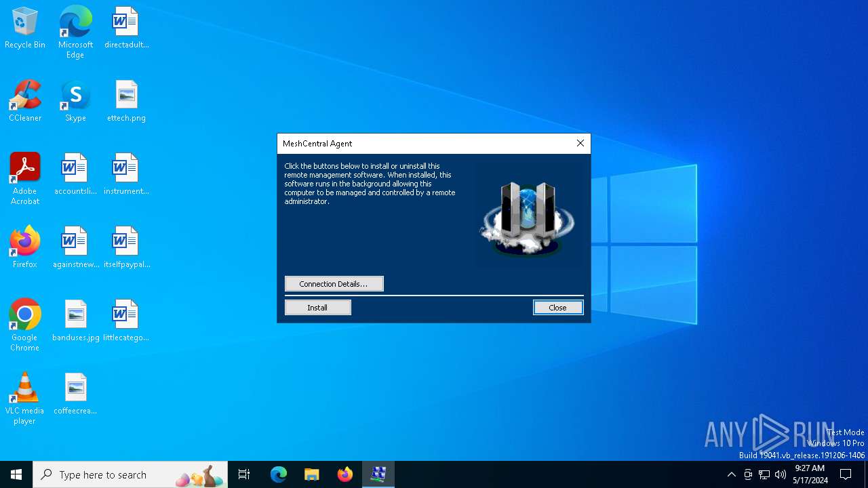Select the banduses.jpg image file
The image size is (868, 488).
click(75, 321)
